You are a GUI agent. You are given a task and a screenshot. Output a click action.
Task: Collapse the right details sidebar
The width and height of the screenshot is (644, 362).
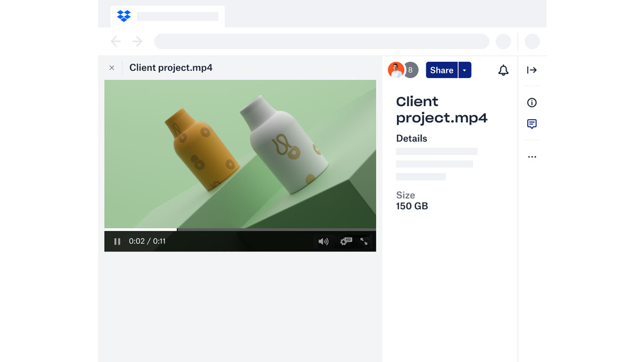coord(532,70)
